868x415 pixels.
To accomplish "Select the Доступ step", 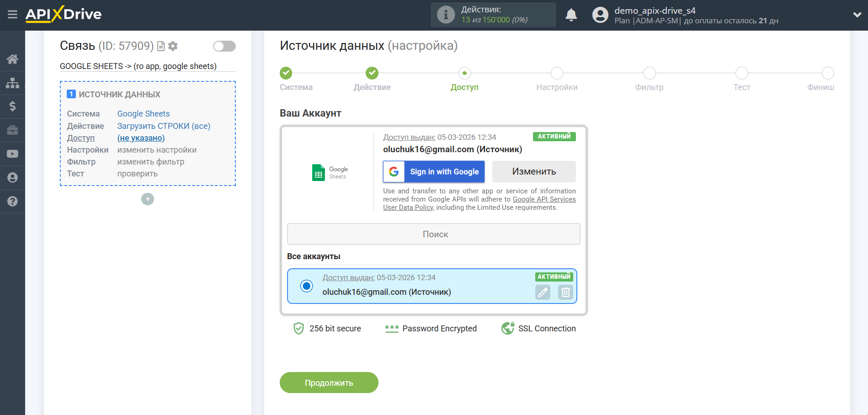I will pos(464,73).
